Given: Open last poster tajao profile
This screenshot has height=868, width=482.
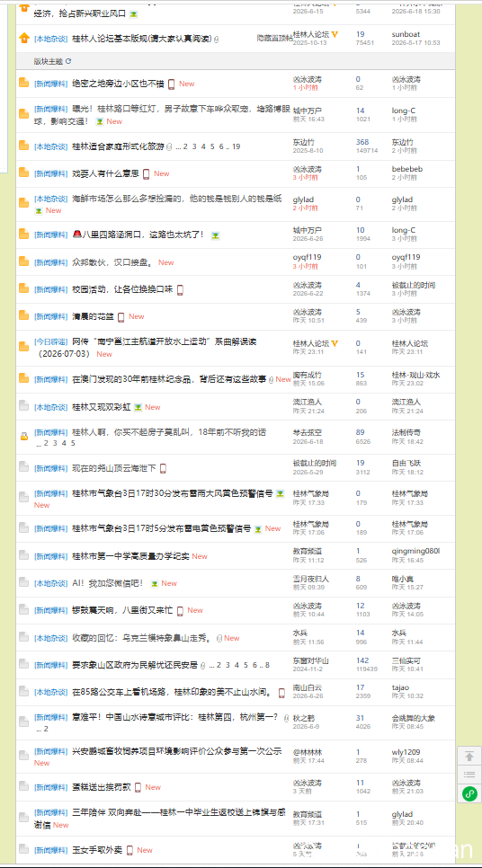Looking at the screenshot, I should 400,687.
